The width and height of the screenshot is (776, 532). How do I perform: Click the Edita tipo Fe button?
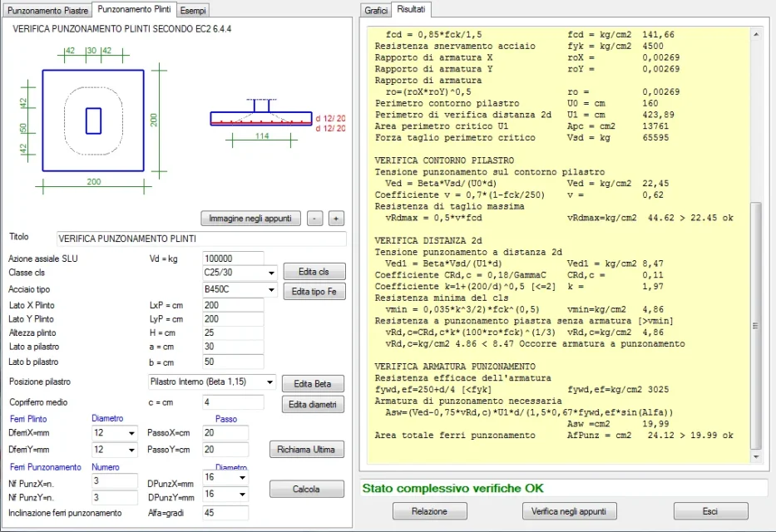click(x=314, y=292)
